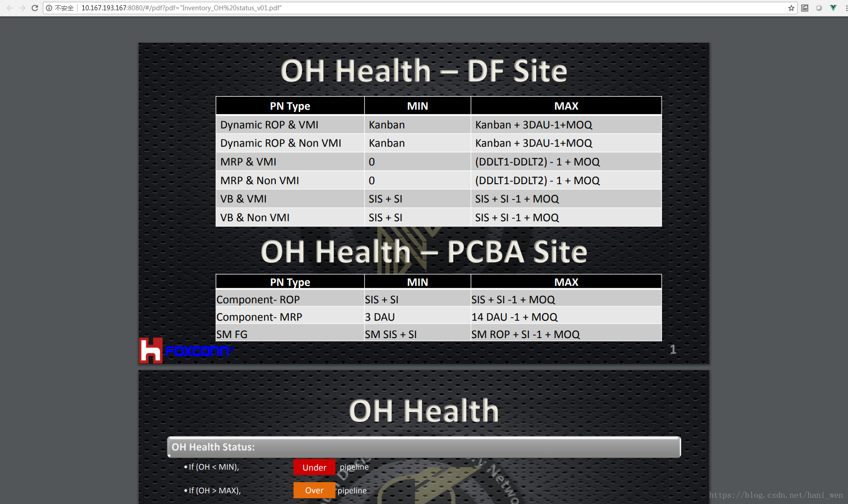Click the orange Over status label

point(314,490)
